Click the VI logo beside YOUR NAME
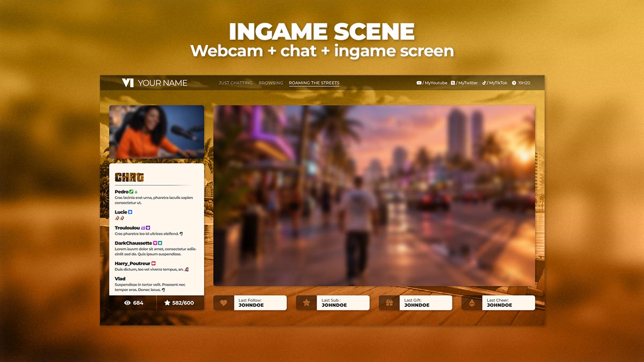644x362 pixels. [127, 83]
